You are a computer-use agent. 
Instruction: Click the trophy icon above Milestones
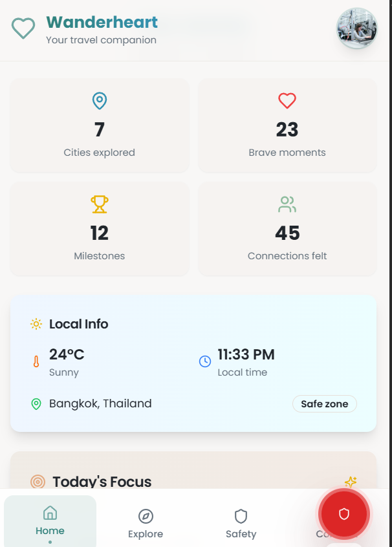(99, 204)
